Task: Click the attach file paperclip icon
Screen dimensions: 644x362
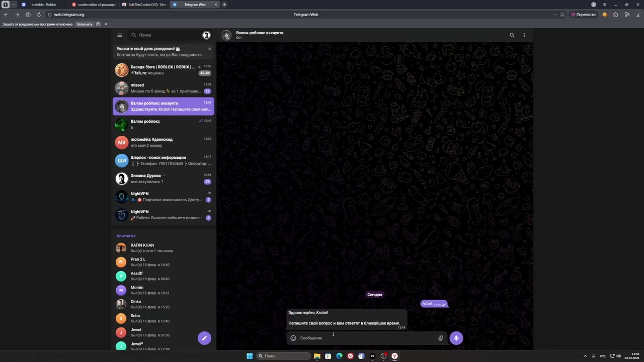Action: coord(441,338)
